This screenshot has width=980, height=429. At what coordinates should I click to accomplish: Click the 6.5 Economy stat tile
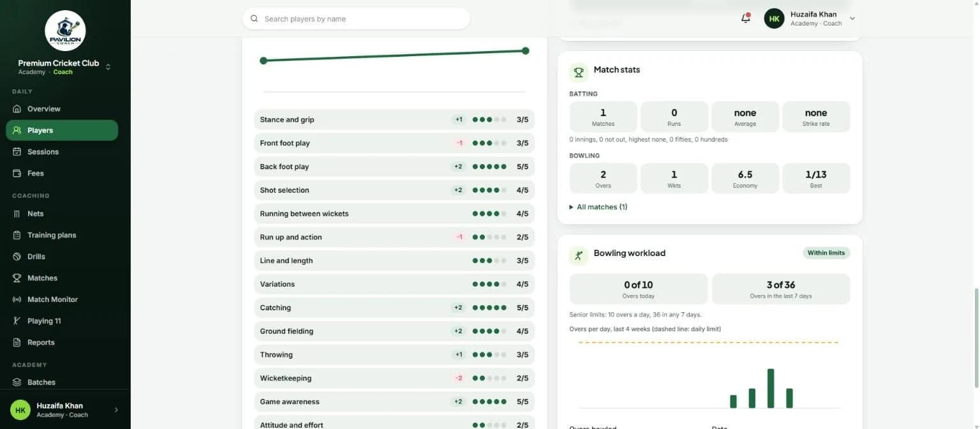point(745,178)
